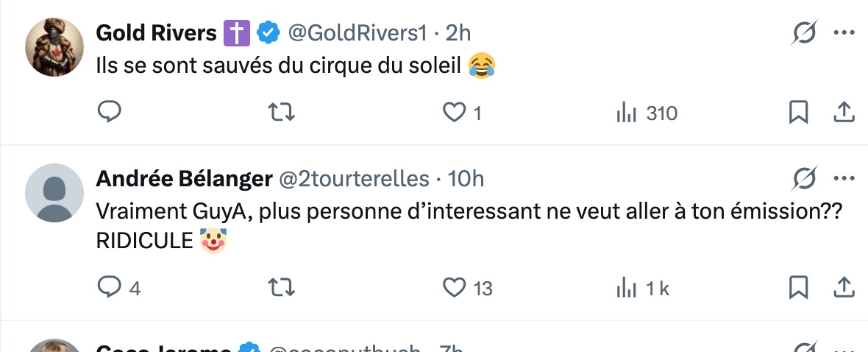Screen dimensions: 868x352
Task: View analytics showing 1k views
Action: [x=642, y=288]
